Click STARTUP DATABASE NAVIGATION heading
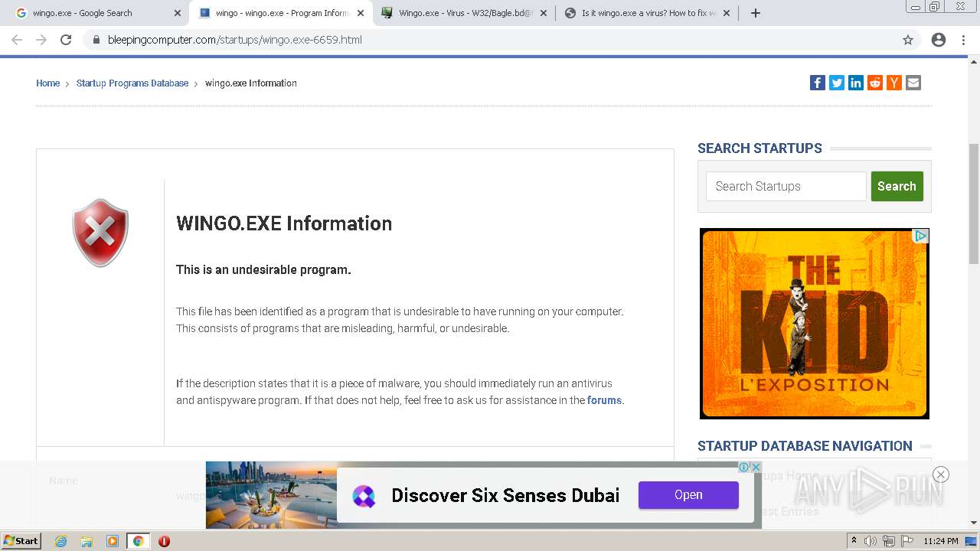Viewport: 980px width, 551px height. coord(805,445)
